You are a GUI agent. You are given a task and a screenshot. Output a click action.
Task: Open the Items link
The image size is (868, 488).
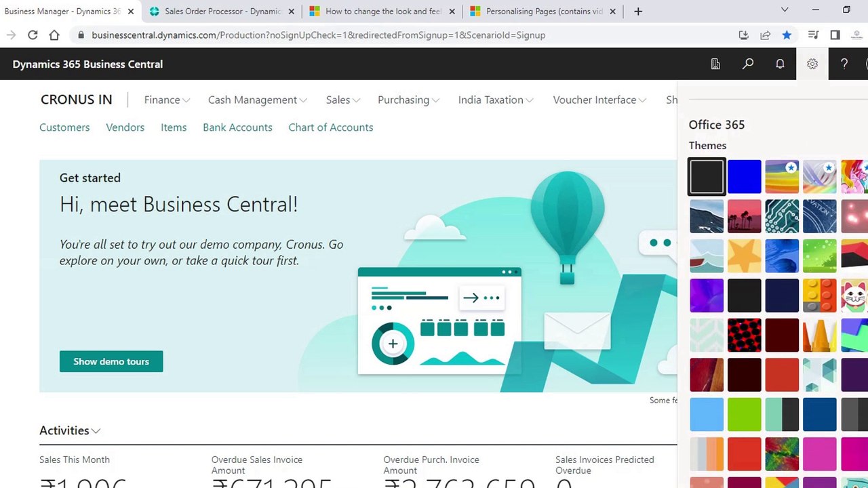[174, 127]
